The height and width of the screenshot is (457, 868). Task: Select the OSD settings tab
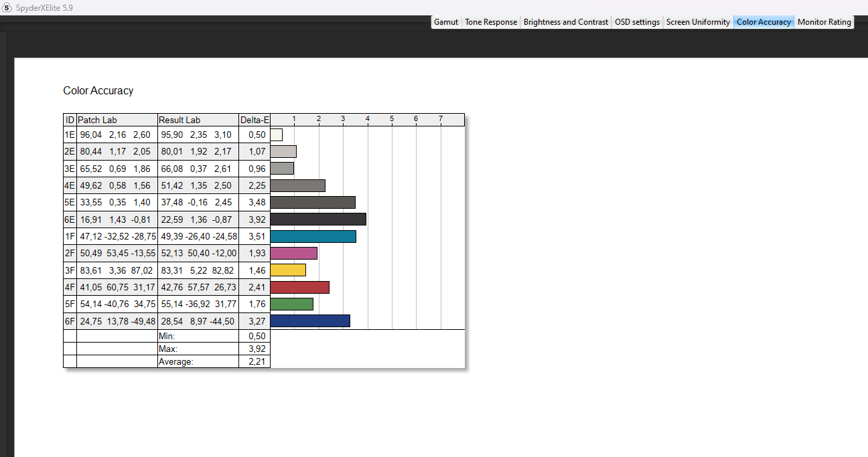(x=637, y=22)
